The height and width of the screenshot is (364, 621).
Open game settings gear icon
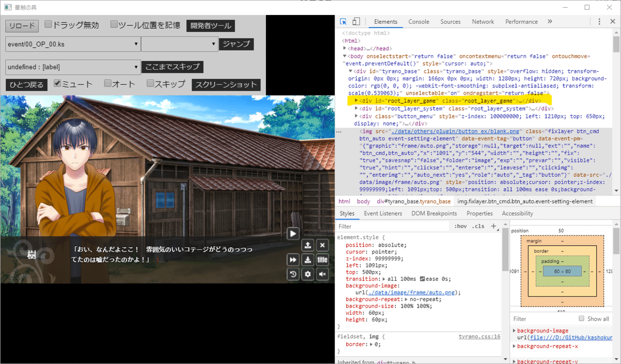coord(307,274)
